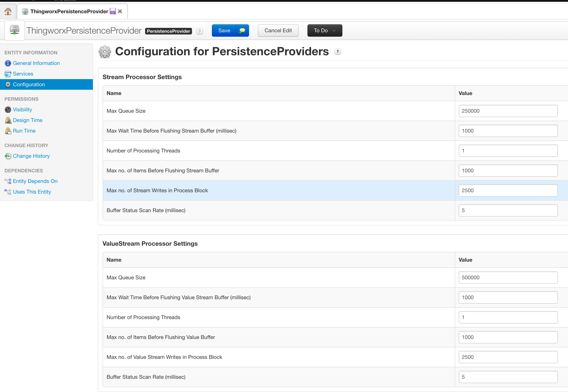Click the Visibility icon in the Permissions list
The height and width of the screenshot is (392, 568).
[x=8, y=110]
